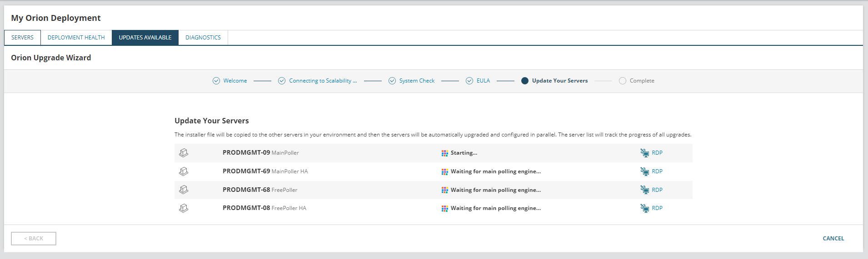Click the Update Your Servers step dot
Viewport: 868px width, 259px height.
coord(525,81)
